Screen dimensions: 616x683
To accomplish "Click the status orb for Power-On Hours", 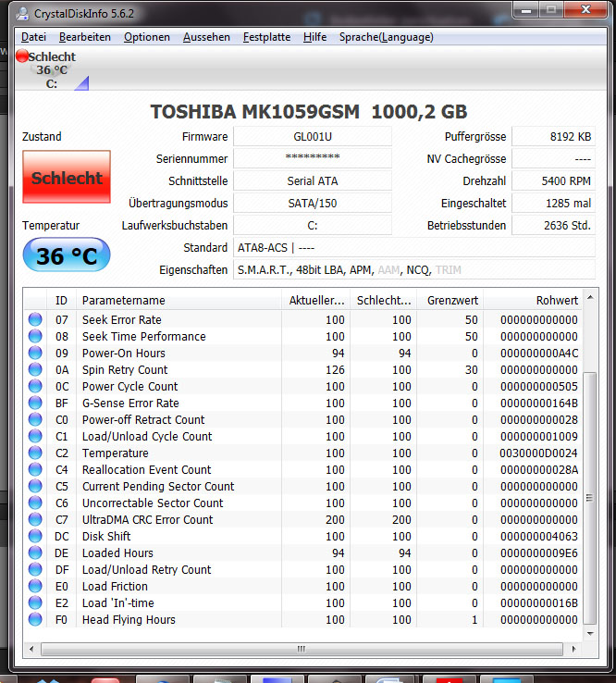I will pyautogui.click(x=35, y=353).
